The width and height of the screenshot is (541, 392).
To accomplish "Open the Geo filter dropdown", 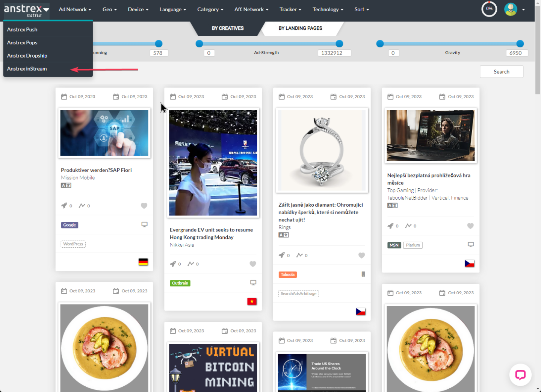I will coord(109,9).
